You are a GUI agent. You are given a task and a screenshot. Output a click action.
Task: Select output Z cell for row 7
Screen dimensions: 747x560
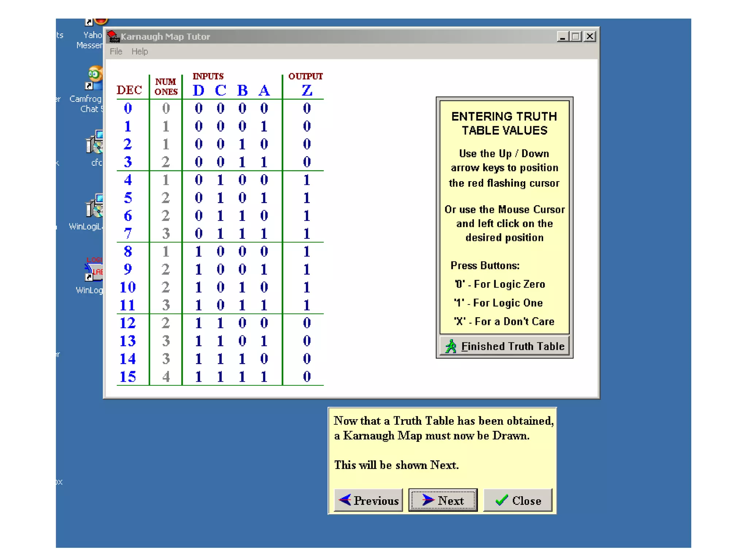tap(307, 233)
